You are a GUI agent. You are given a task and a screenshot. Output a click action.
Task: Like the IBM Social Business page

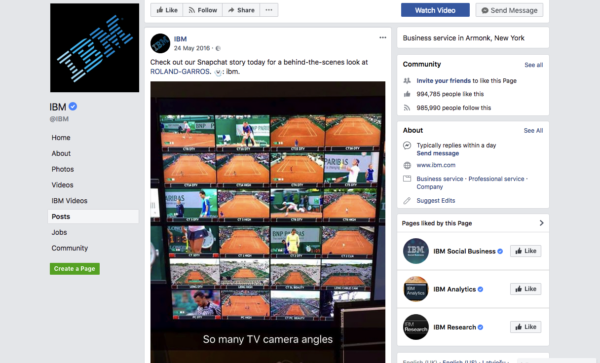pyautogui.click(x=526, y=251)
